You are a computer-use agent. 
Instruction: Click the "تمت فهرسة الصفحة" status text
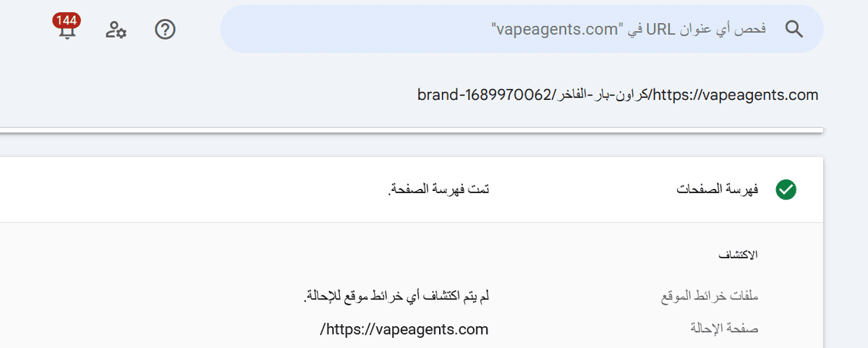pyautogui.click(x=438, y=190)
